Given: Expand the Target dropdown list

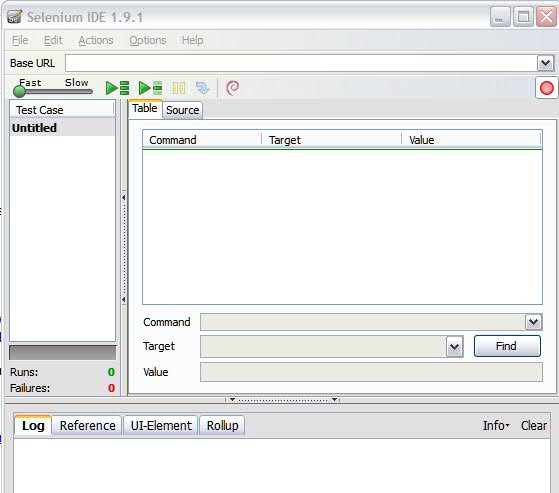Looking at the screenshot, I should click(x=455, y=346).
